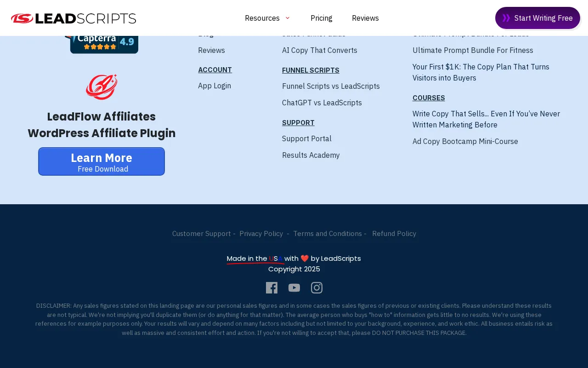Screen dimensions: 588x368
Task: Expand the Resources dropdown chevron
Action: (288, 18)
